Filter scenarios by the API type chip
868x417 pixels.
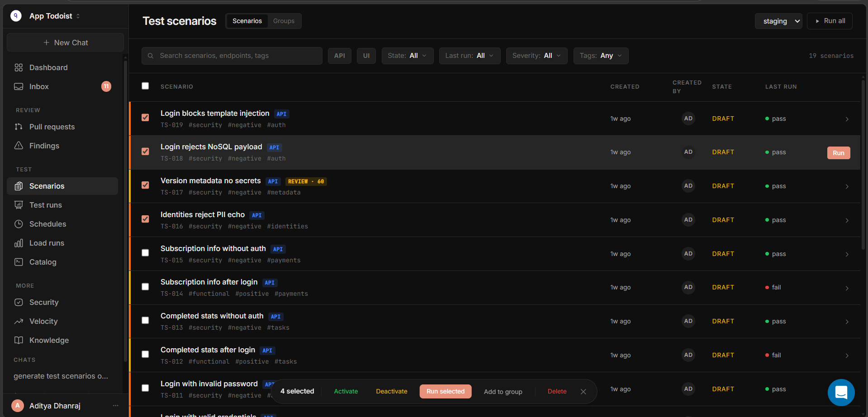click(x=340, y=56)
